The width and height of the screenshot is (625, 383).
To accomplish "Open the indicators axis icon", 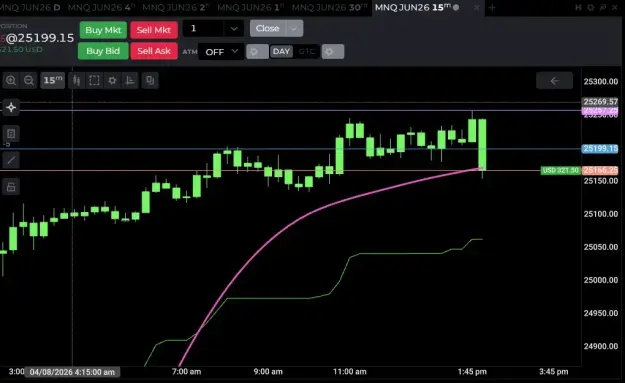I will [x=130, y=81].
